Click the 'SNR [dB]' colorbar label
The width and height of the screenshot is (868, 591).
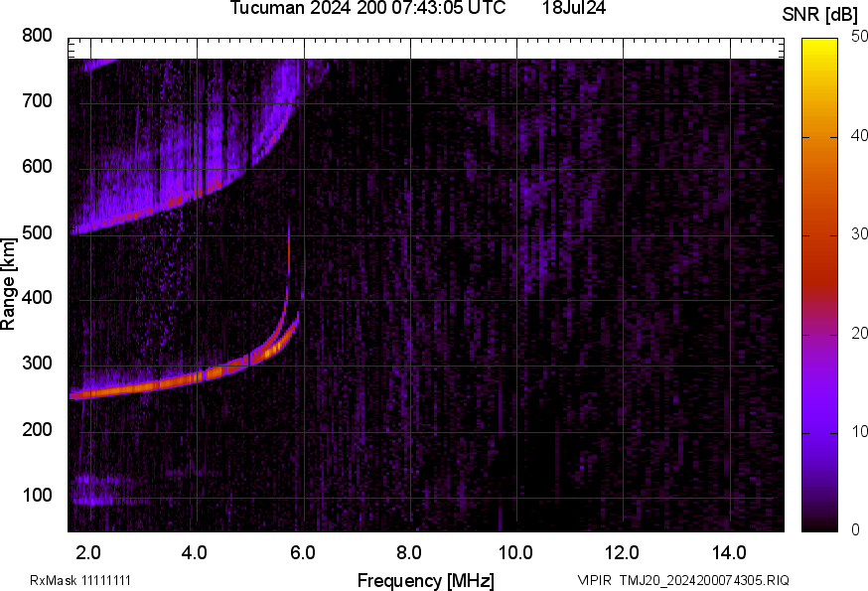click(819, 14)
